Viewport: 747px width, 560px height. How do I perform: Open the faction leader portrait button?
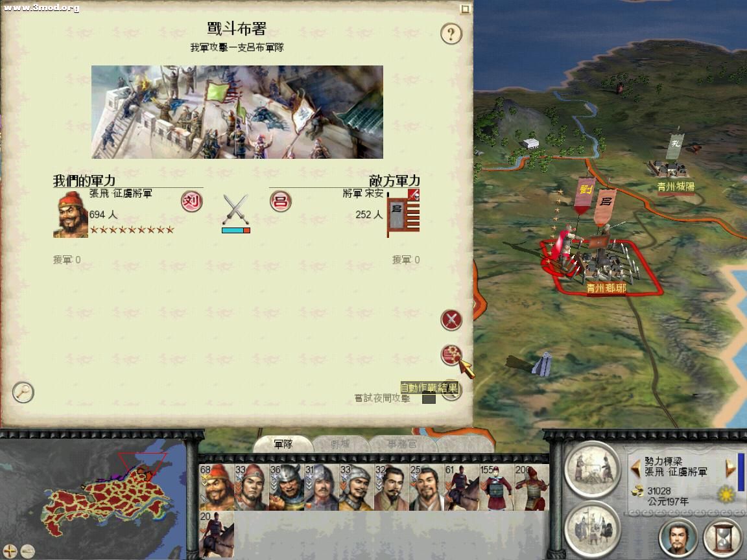678,538
